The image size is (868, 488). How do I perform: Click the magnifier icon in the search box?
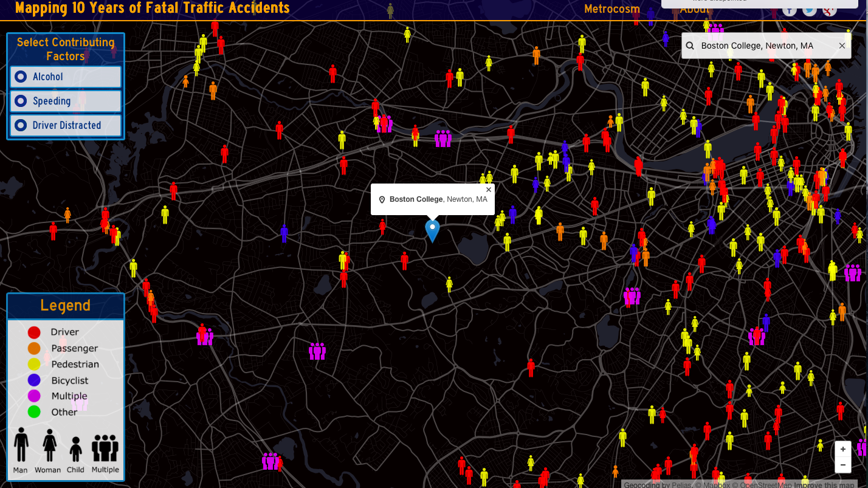690,46
